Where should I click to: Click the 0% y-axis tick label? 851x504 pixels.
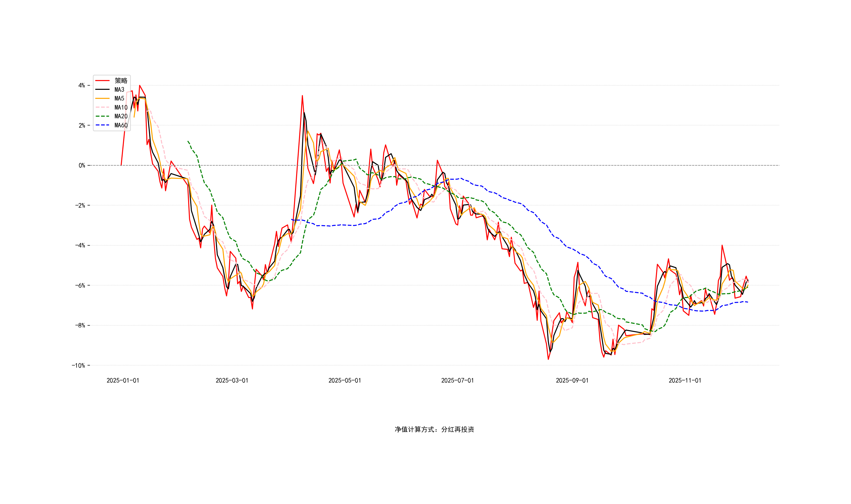[82, 165]
